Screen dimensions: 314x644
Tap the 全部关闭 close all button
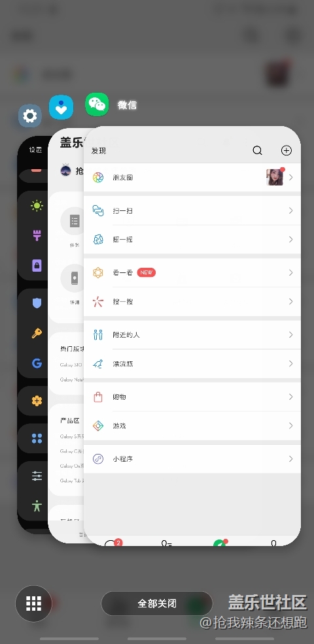pos(157,604)
